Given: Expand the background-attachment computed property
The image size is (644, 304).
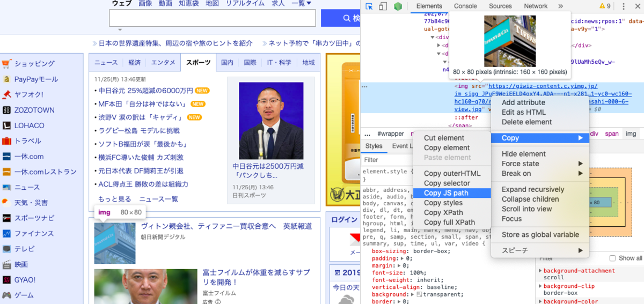Looking at the screenshot, I should 540,271.
